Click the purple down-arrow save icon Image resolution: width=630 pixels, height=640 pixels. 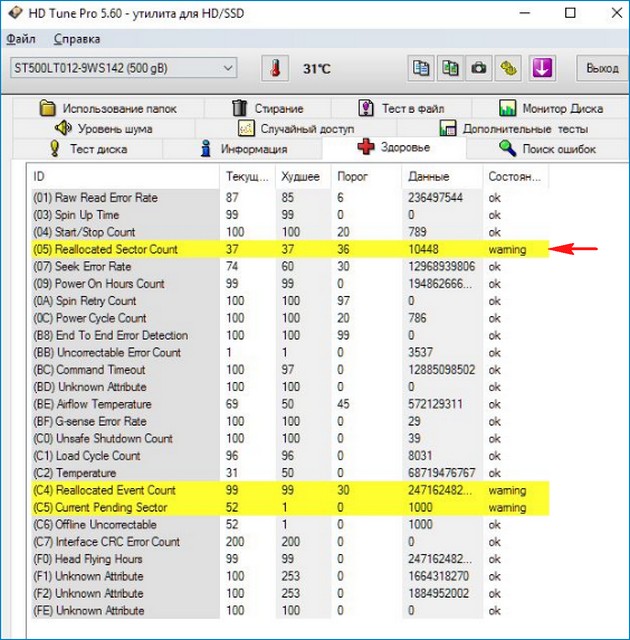pyautogui.click(x=541, y=68)
